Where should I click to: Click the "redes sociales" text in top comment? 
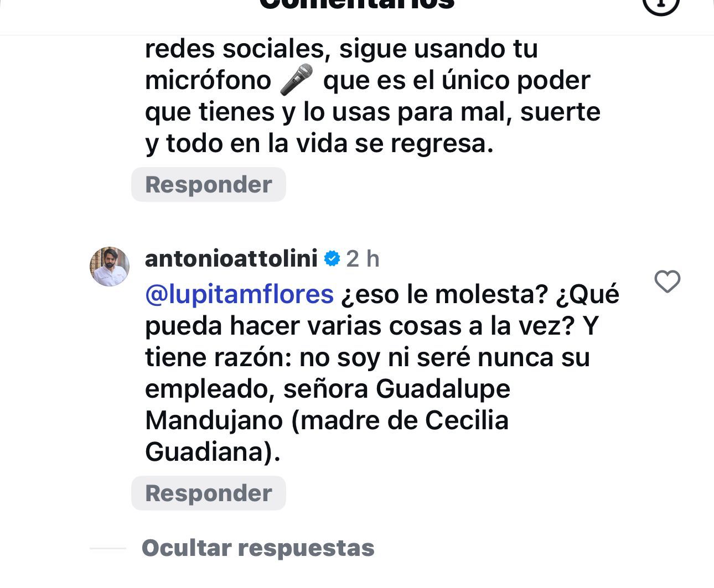click(234, 49)
